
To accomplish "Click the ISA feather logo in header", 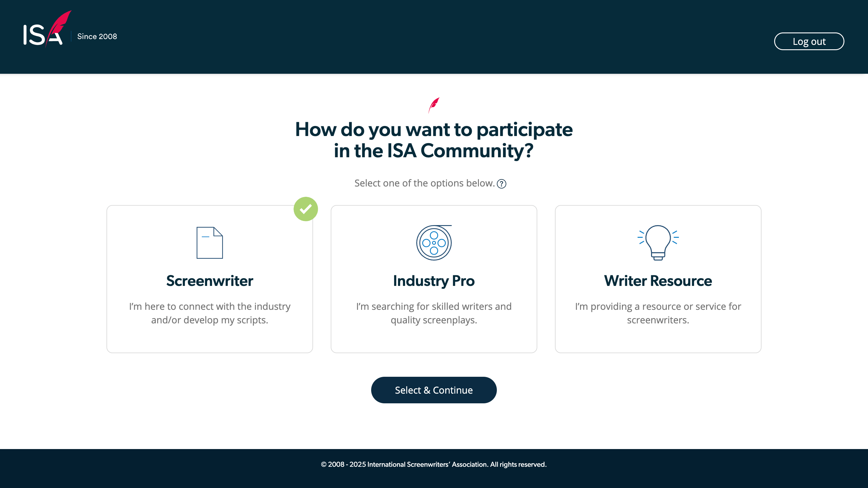I will pyautogui.click(x=47, y=30).
